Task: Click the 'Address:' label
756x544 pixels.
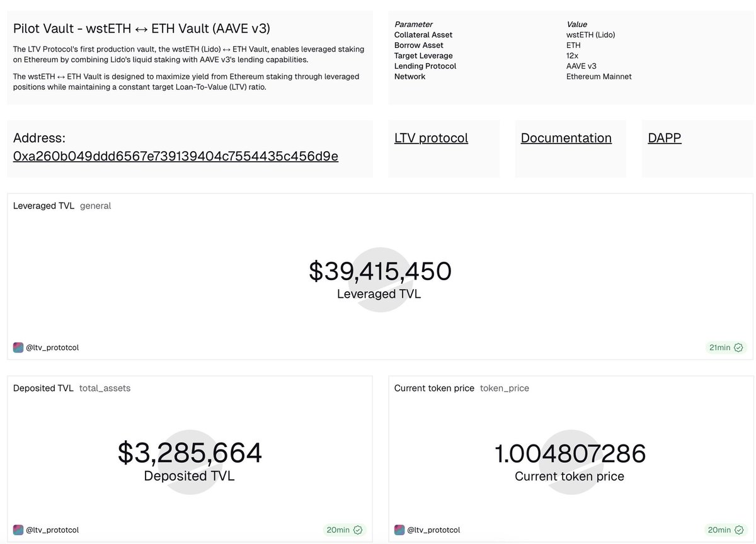Action: click(x=39, y=138)
